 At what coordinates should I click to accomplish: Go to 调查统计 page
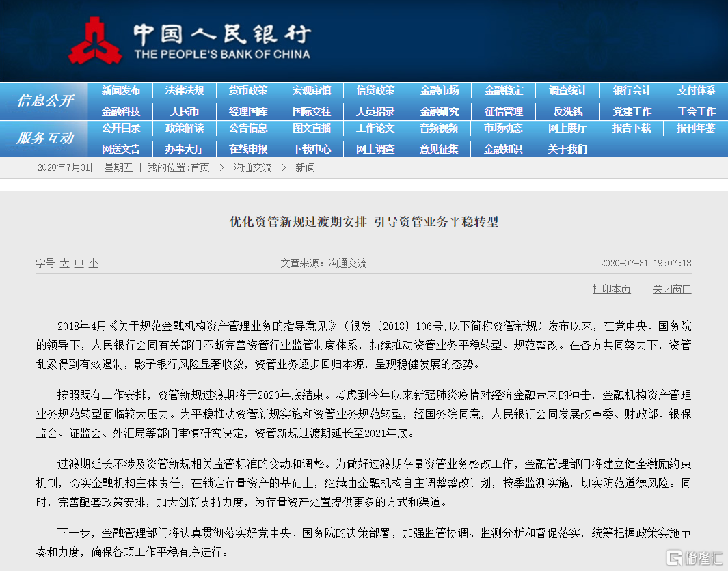click(567, 90)
